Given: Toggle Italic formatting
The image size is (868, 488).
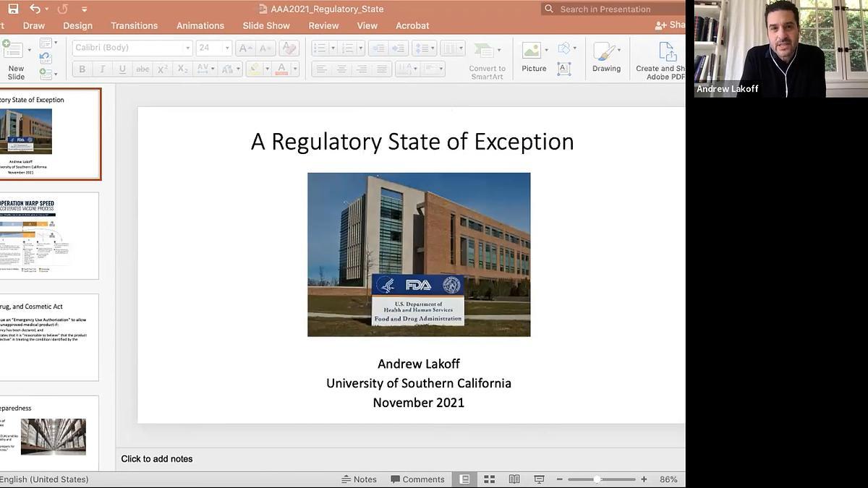Looking at the screenshot, I should [102, 69].
